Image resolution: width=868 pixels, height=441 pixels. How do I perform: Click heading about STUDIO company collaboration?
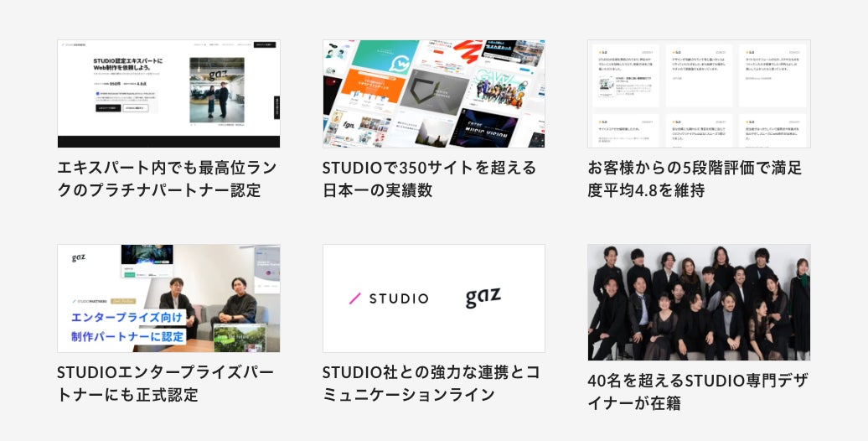click(431, 383)
